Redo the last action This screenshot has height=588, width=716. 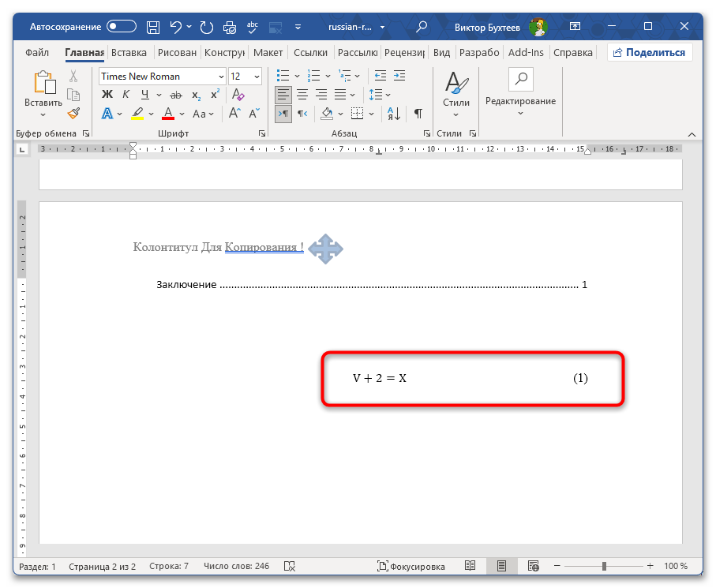[x=206, y=28]
